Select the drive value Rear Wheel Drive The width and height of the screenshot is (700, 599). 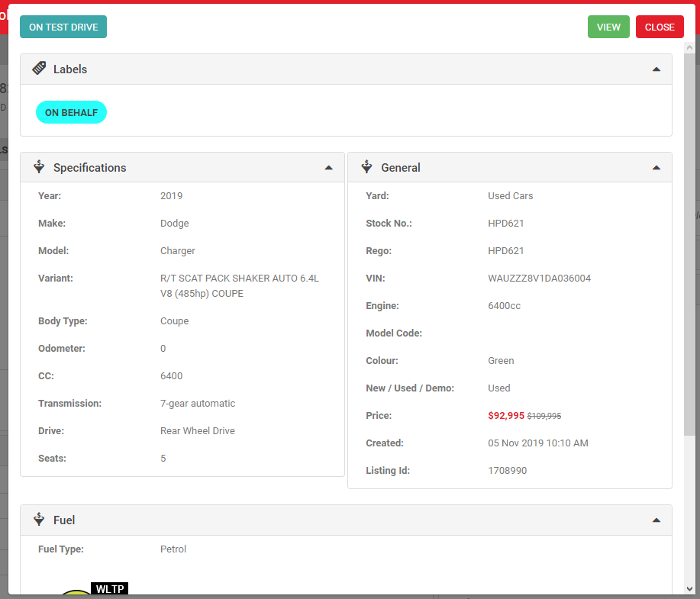(198, 431)
